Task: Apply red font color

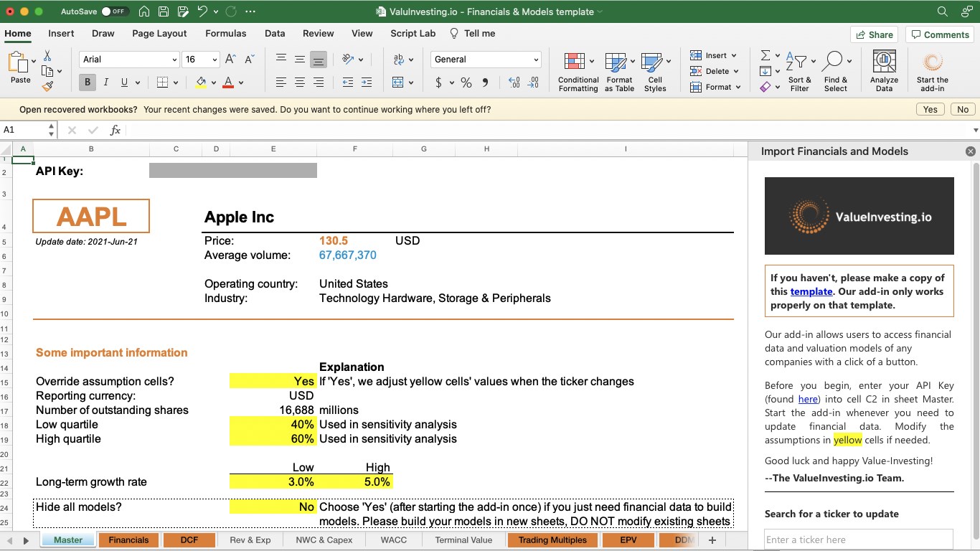Action: pyautogui.click(x=228, y=83)
